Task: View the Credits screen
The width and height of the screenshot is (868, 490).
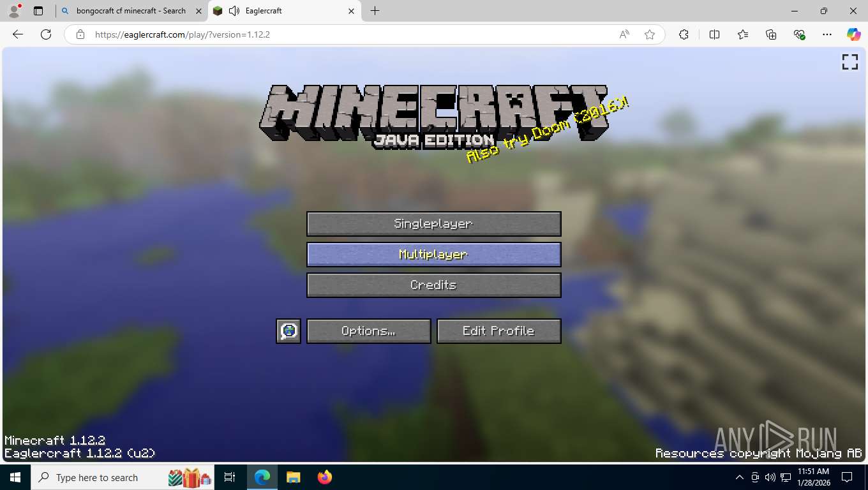Action: click(434, 285)
